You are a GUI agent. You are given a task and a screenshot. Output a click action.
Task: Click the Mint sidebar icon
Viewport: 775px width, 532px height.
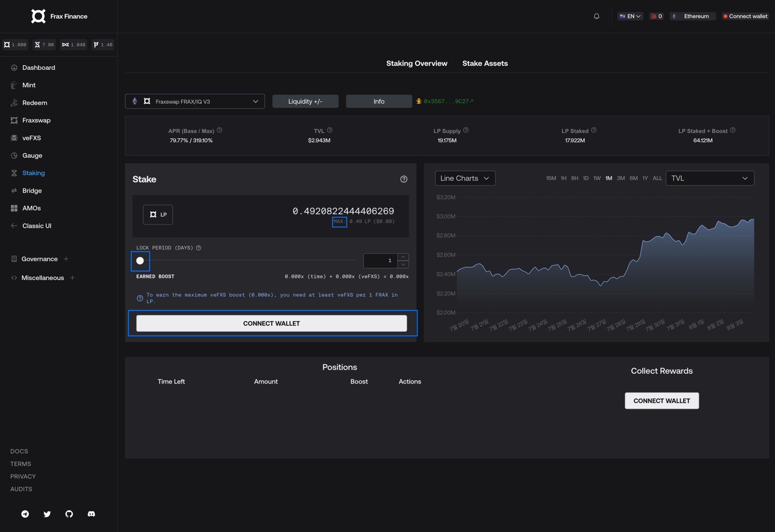pos(14,85)
